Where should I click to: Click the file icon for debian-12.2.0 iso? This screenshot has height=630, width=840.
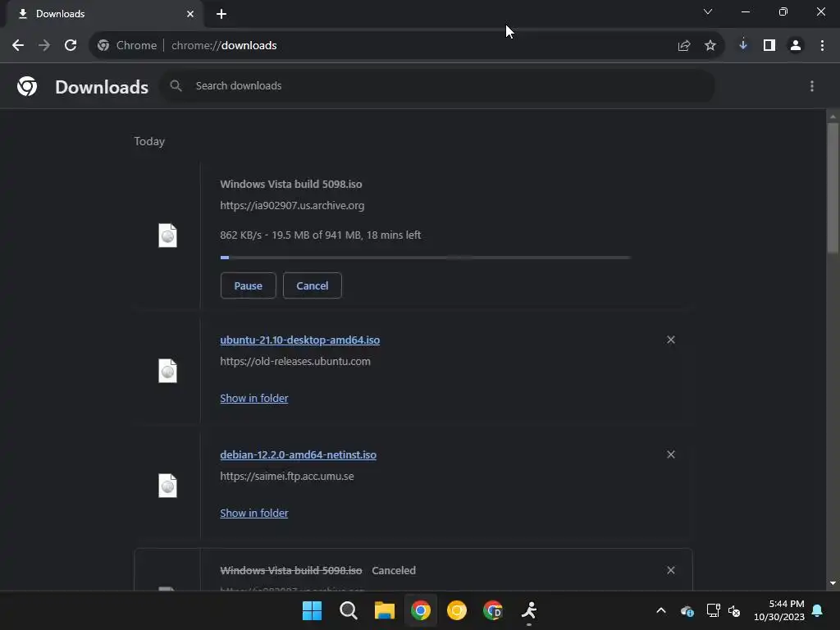pyautogui.click(x=167, y=486)
